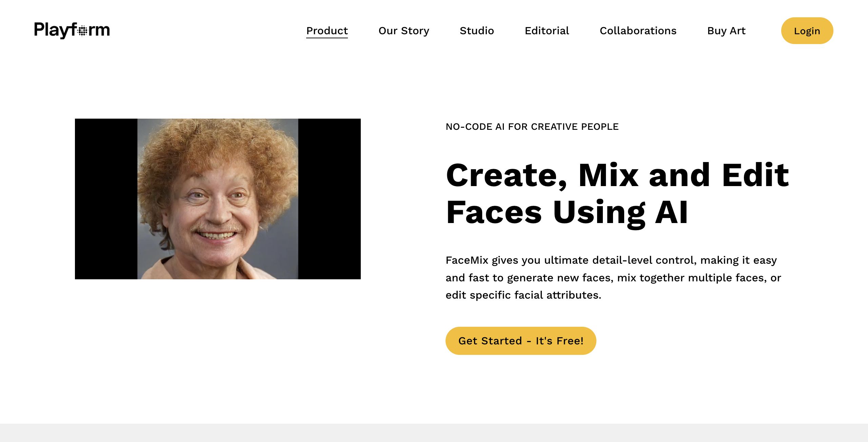
Task: Click the "Create, Mix and Edit" heading line
Action: tap(617, 175)
